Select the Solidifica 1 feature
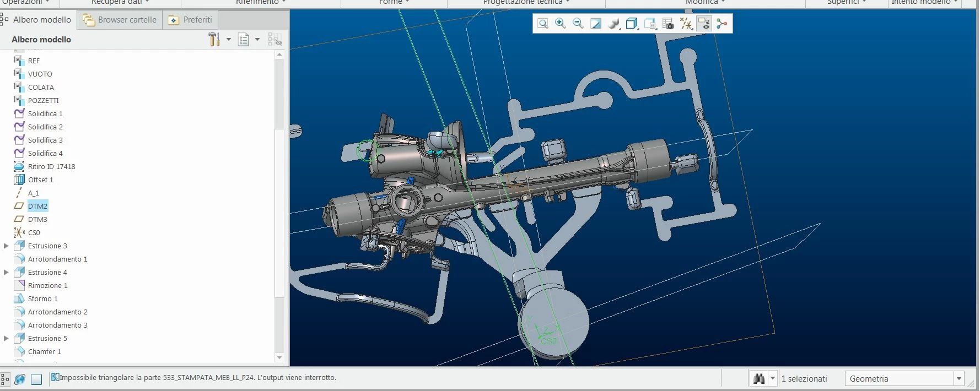Viewport: 980px width, 391px height. click(x=45, y=113)
